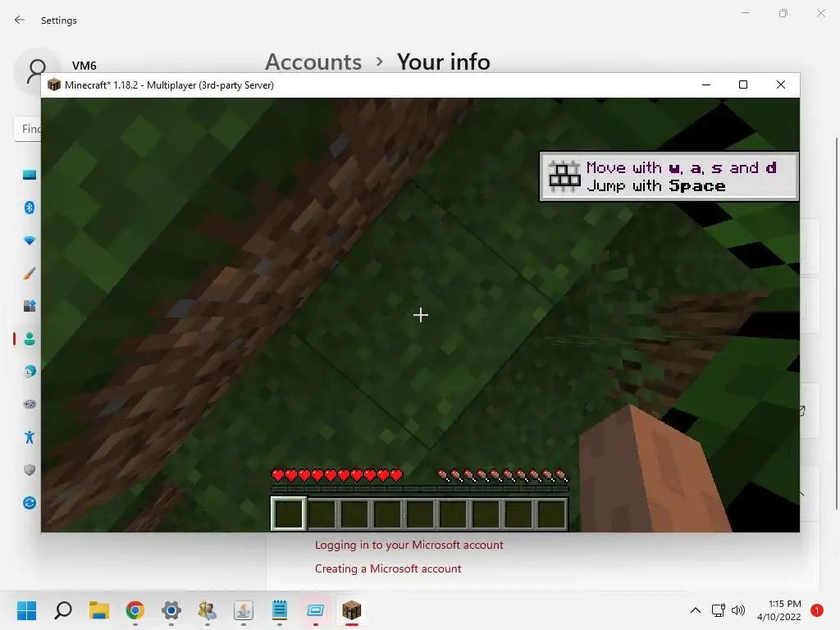Select first (highlighted) Minecraft hotbar slot
This screenshot has width=840, height=630.
(x=288, y=514)
